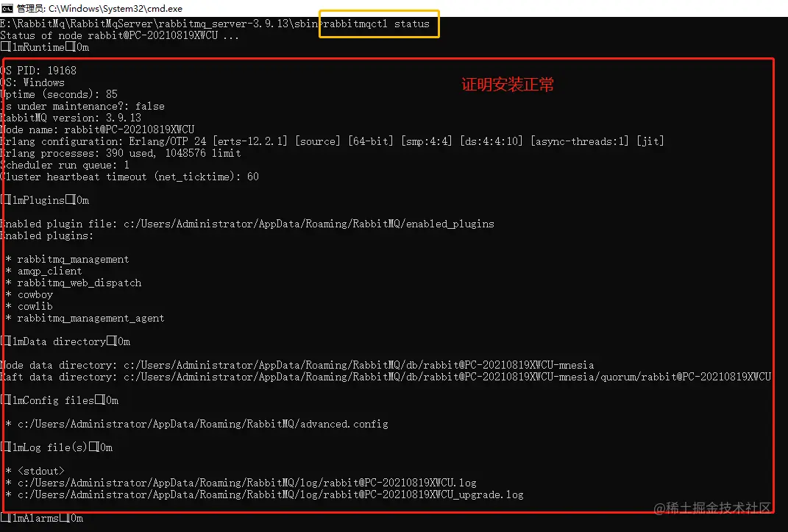Click the 'Config files' section heading
Screen dimensions: 788x532
[x=60, y=400]
